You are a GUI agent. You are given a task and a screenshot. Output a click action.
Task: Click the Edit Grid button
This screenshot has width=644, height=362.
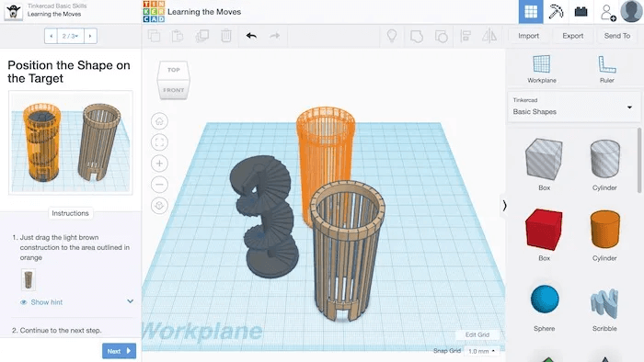coord(477,334)
